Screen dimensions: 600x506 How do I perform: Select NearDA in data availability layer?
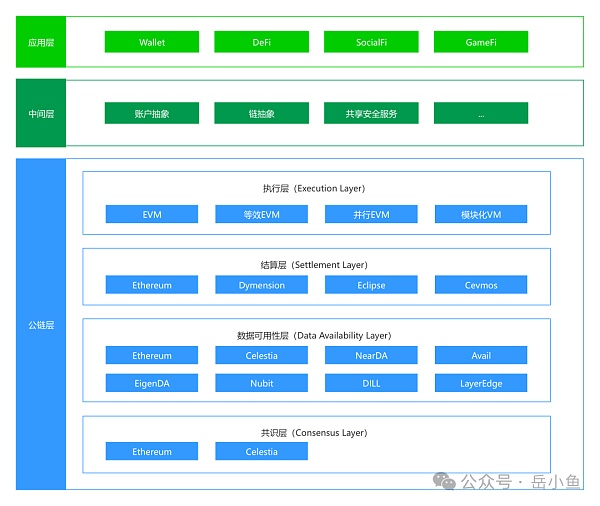pyautogui.click(x=371, y=356)
